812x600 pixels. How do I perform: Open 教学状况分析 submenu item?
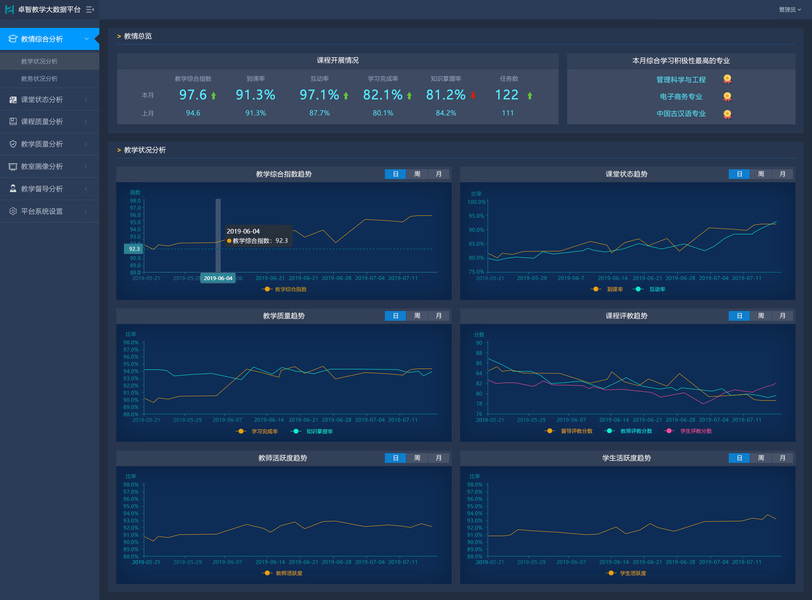pos(50,61)
